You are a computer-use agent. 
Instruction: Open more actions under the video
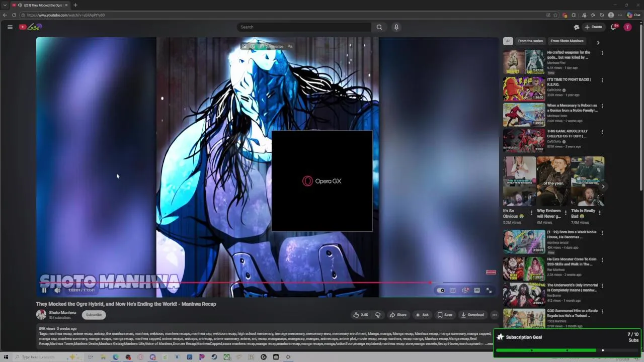pyautogui.click(x=495, y=315)
